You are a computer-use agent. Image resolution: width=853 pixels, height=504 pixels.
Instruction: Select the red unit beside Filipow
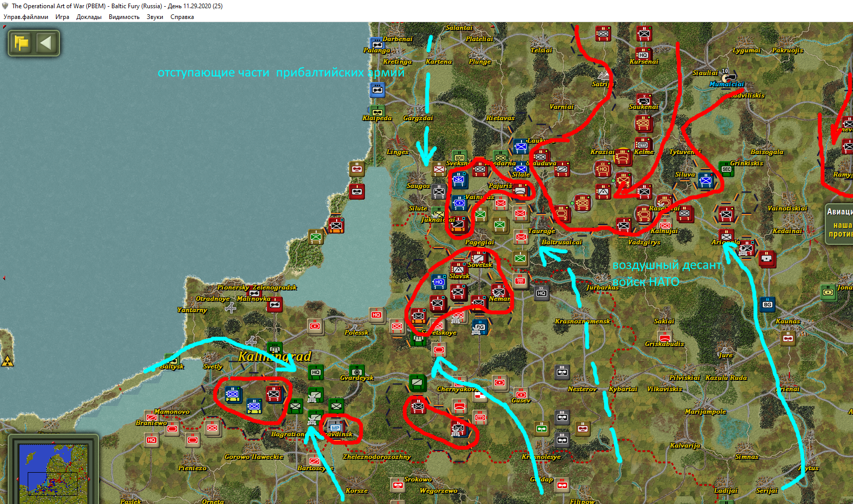tap(562, 484)
